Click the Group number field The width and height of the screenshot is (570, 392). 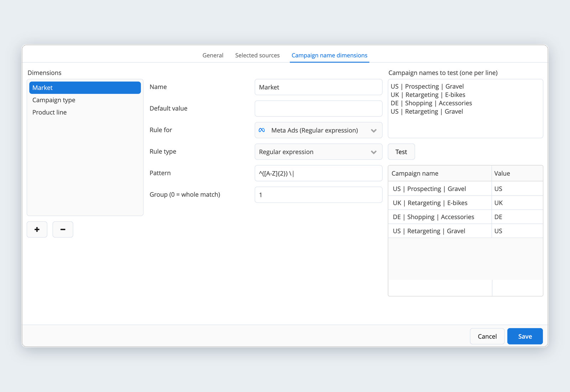(318, 195)
